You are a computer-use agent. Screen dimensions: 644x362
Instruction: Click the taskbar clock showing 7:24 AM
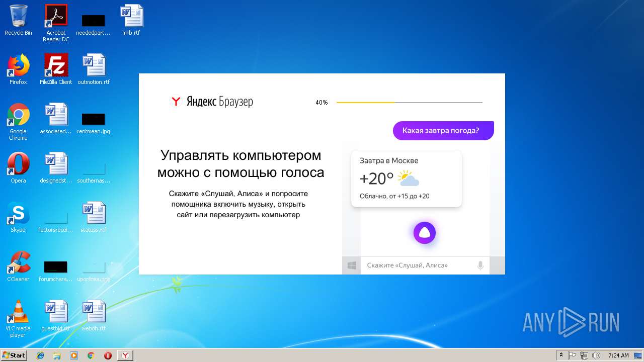tap(618, 355)
